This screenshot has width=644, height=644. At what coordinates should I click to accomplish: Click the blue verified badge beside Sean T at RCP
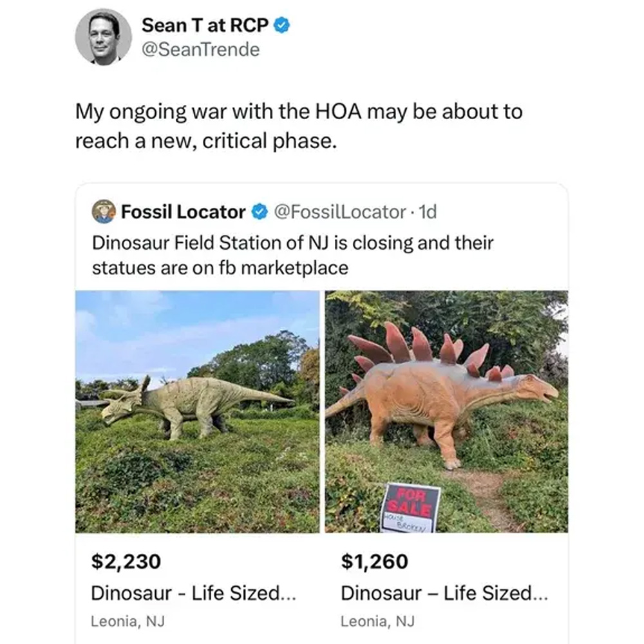[x=282, y=25]
